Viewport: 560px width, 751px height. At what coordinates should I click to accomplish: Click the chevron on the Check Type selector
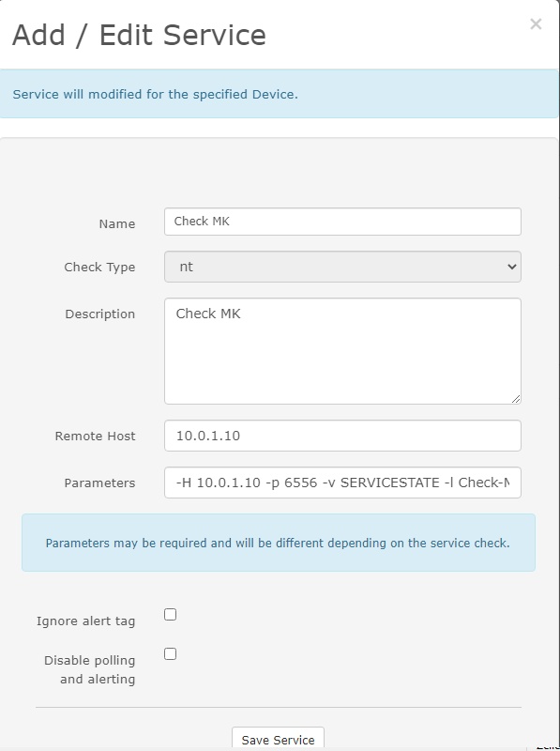(511, 267)
